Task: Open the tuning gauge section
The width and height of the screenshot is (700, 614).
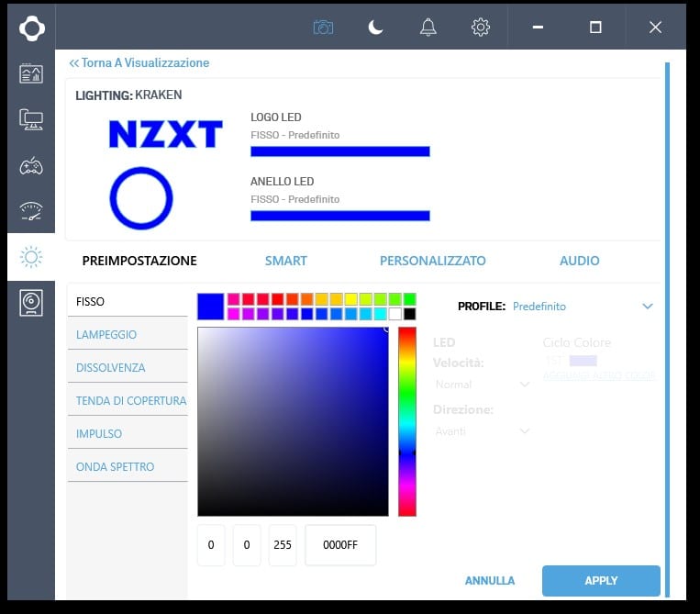Action: (x=31, y=211)
